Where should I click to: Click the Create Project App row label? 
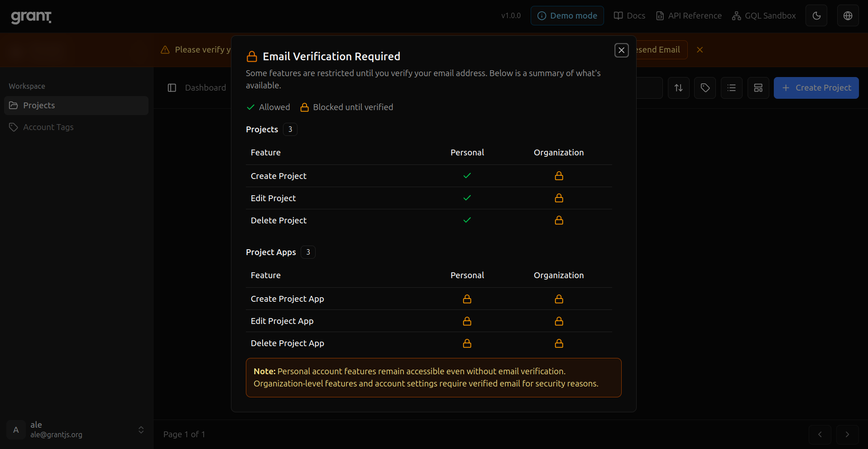(288, 299)
